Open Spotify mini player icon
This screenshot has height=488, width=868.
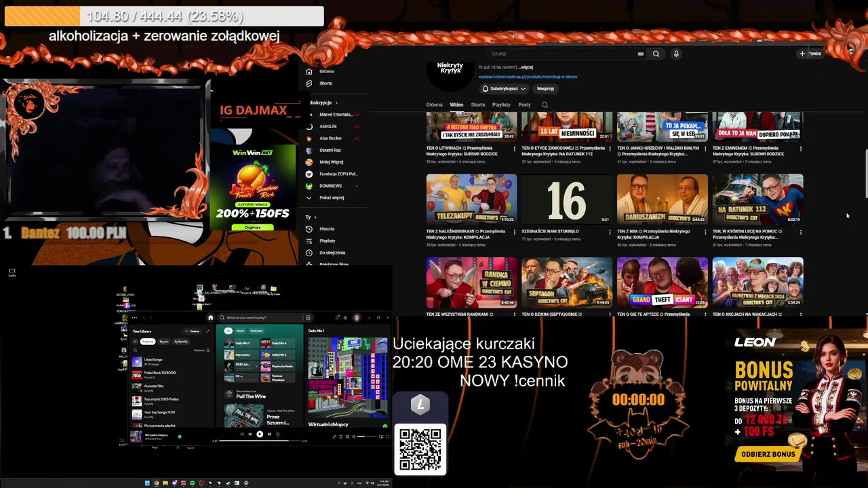[380, 436]
